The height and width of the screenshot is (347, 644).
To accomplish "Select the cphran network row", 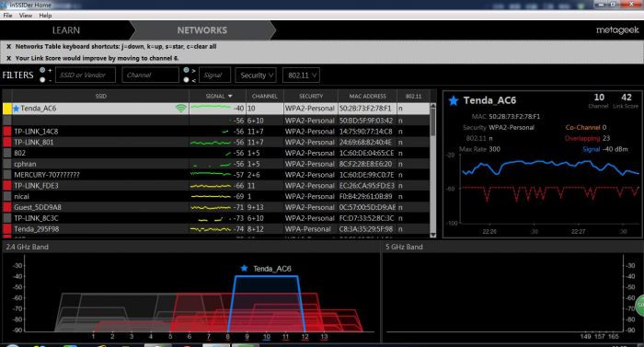I will (x=216, y=164).
